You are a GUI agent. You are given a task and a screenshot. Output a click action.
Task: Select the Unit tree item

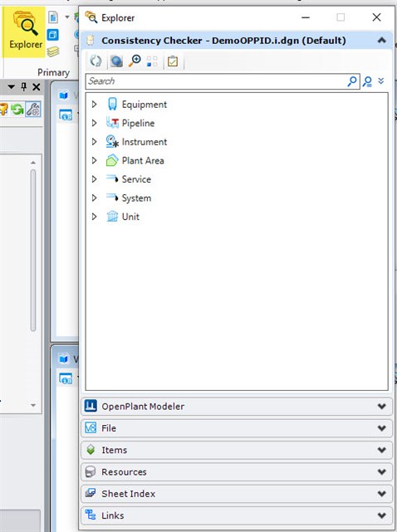(x=130, y=217)
